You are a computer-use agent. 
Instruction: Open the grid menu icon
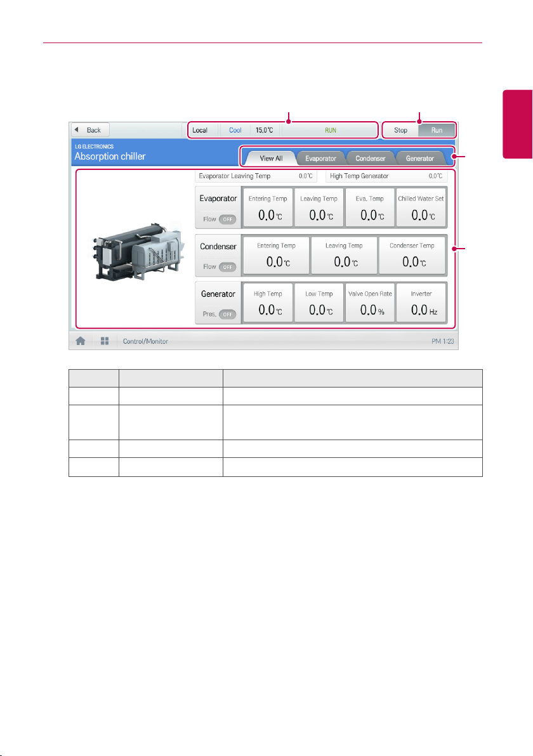[105, 341]
